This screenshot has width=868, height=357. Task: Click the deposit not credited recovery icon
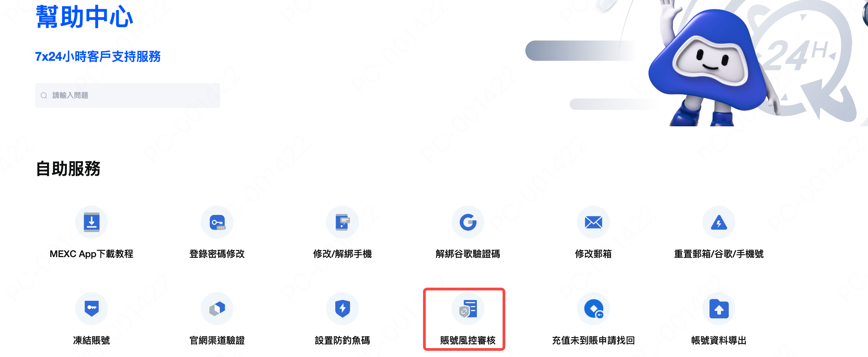point(593,309)
